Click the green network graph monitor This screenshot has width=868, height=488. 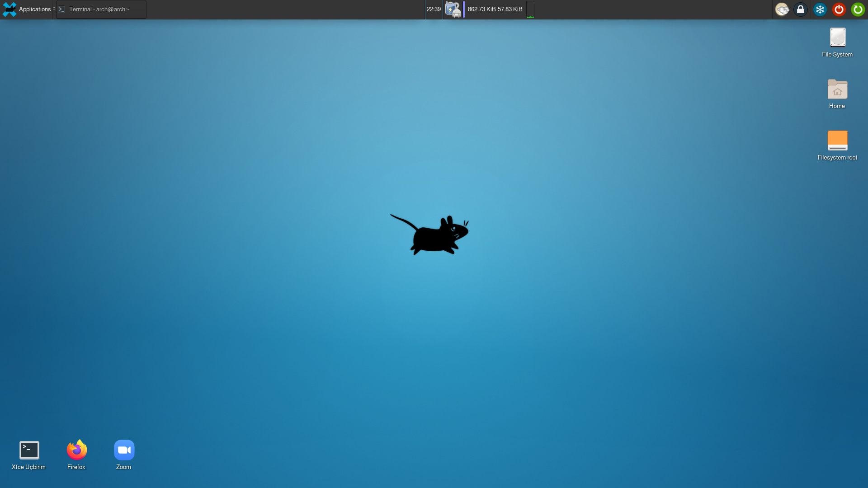pyautogui.click(x=530, y=9)
